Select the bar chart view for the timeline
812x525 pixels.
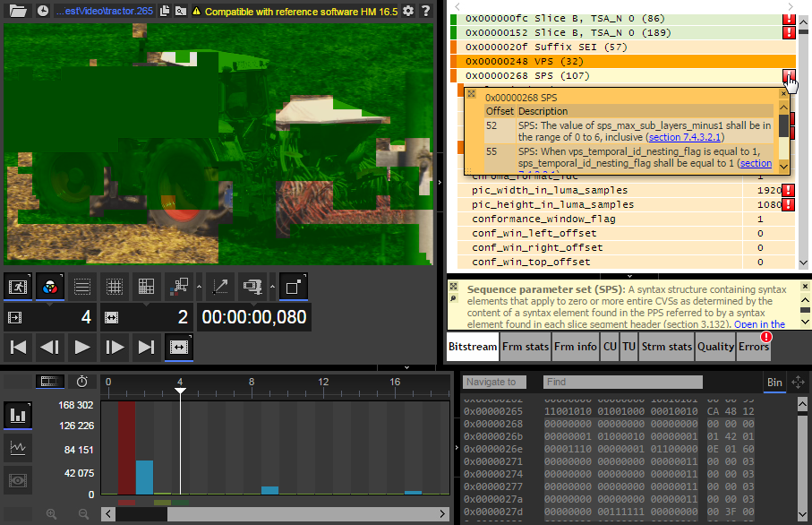(x=18, y=415)
